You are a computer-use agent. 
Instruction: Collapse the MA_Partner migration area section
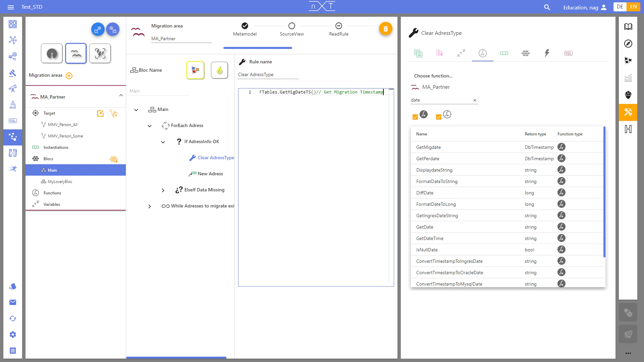[x=121, y=96]
